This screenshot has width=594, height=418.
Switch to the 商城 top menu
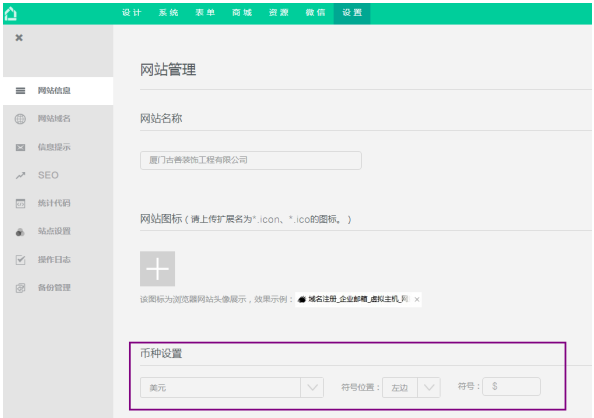pyautogui.click(x=242, y=13)
